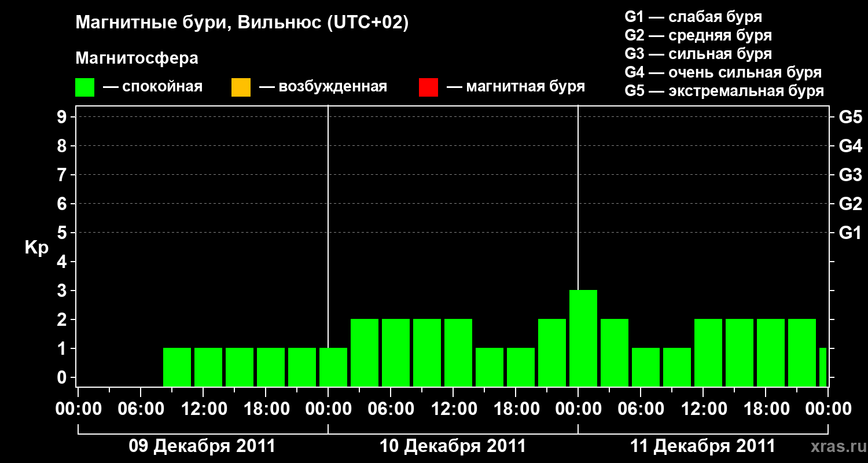Click the 'G5' label on the right axis
Image resolution: width=868 pixels, height=463 pixels.
tap(850, 117)
